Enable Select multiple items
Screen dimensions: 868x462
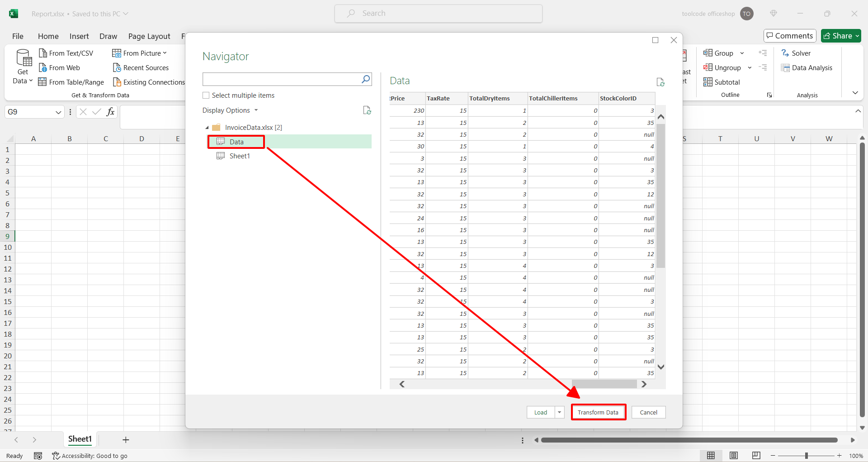[206, 95]
